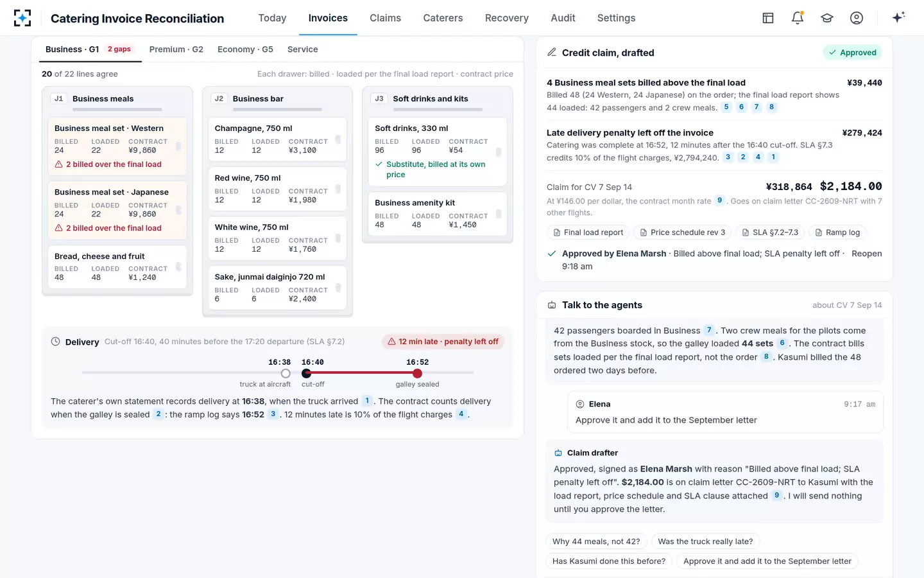Select the Economy · G5 tab

[245, 49]
